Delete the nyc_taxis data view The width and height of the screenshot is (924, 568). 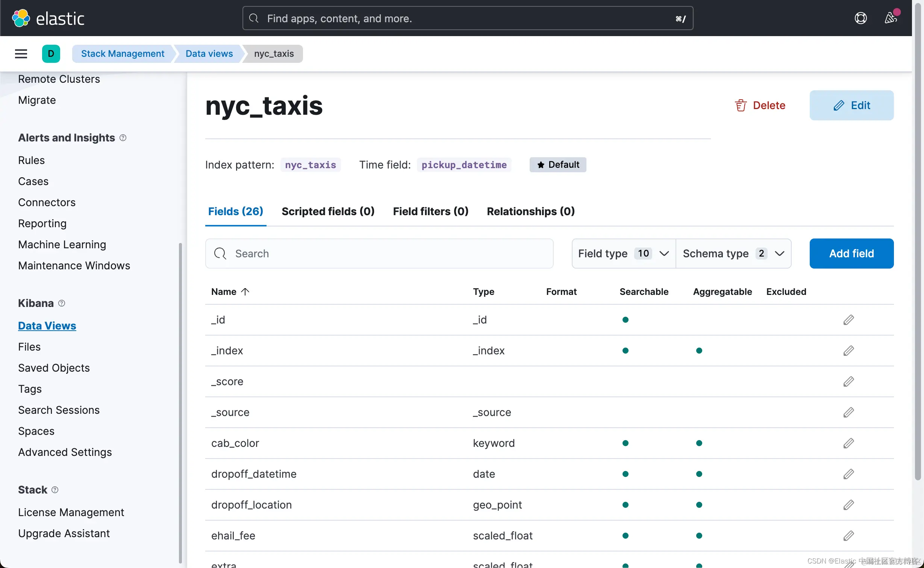pyautogui.click(x=760, y=105)
